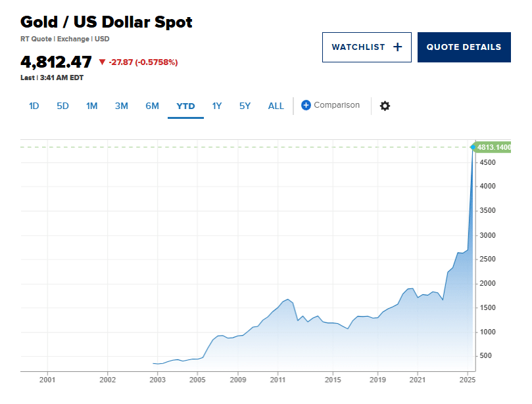Switch to the 1M chart view
The width and height of the screenshot is (532, 404).
91,106
